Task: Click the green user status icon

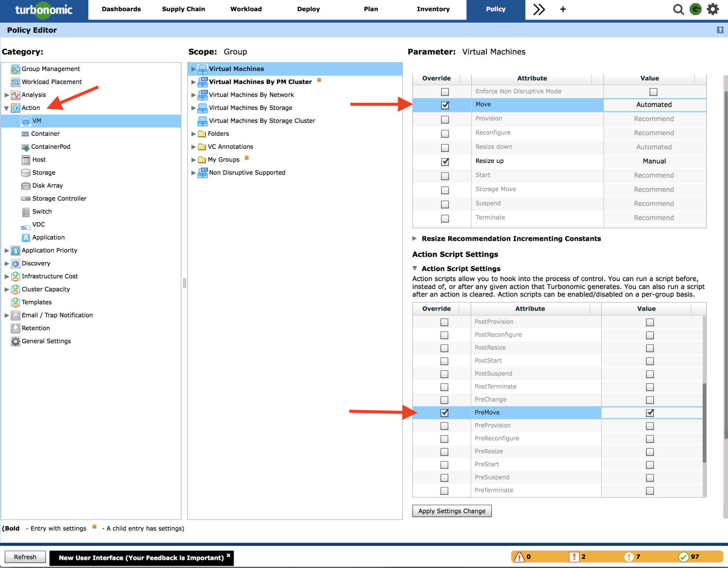Action: tap(696, 9)
